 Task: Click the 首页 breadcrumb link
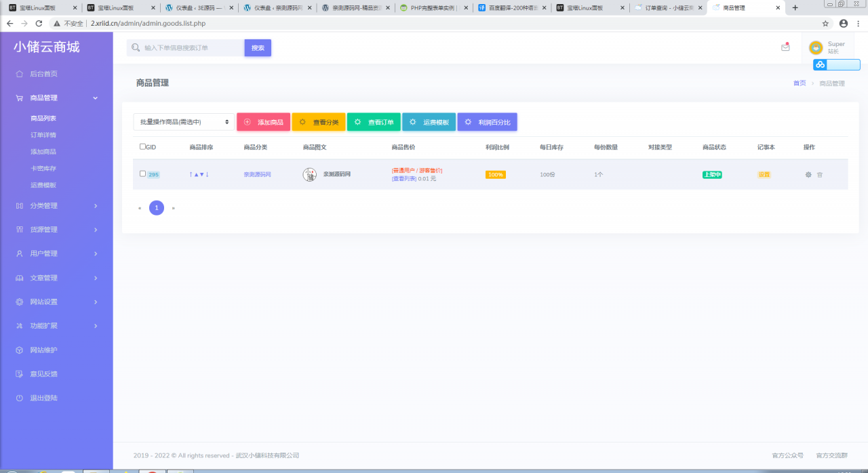800,83
